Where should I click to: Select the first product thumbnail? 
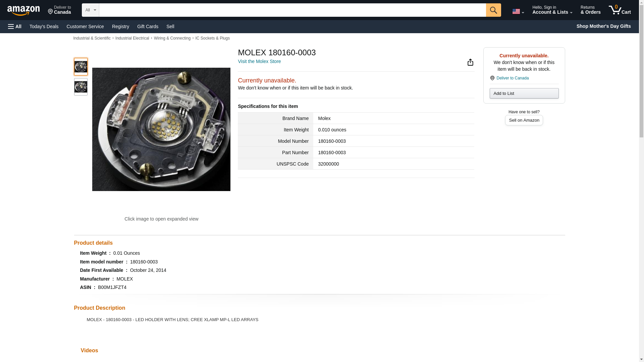point(80,67)
